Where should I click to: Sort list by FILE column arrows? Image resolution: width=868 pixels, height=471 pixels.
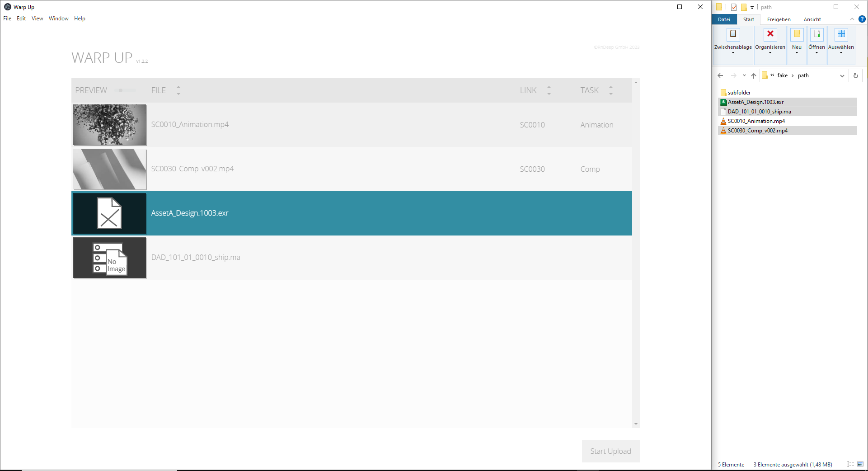pyautogui.click(x=178, y=90)
